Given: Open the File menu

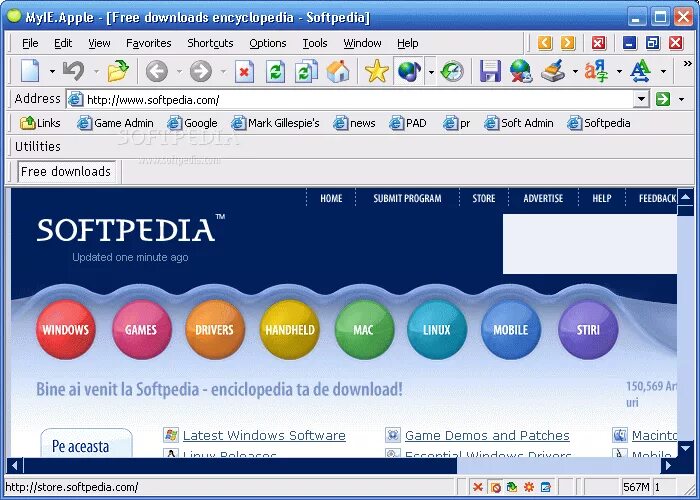Looking at the screenshot, I should [30, 43].
